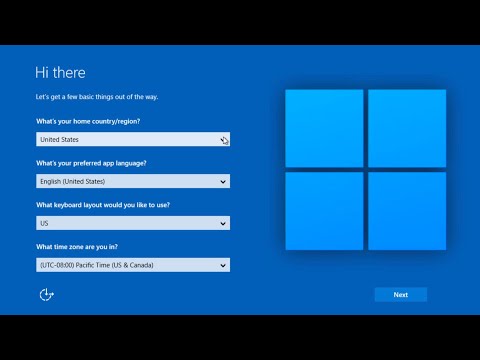Image resolution: width=480 pixels, height=360 pixels.
Task: Click the 'What time zone are you in?' label
Action: [77, 247]
